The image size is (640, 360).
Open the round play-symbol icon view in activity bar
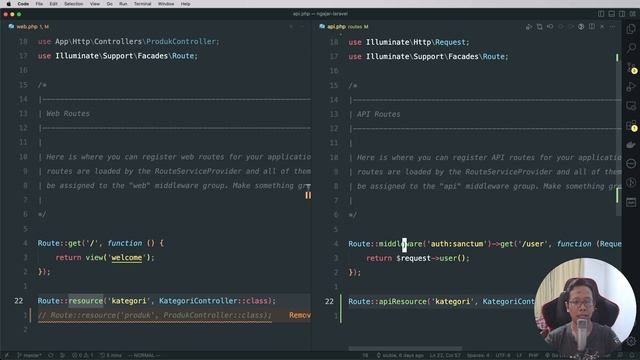[x=631, y=182]
